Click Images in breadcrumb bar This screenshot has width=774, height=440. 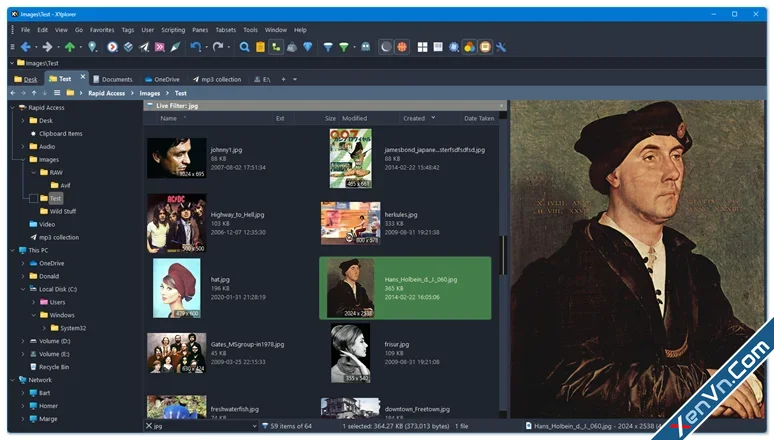click(150, 93)
